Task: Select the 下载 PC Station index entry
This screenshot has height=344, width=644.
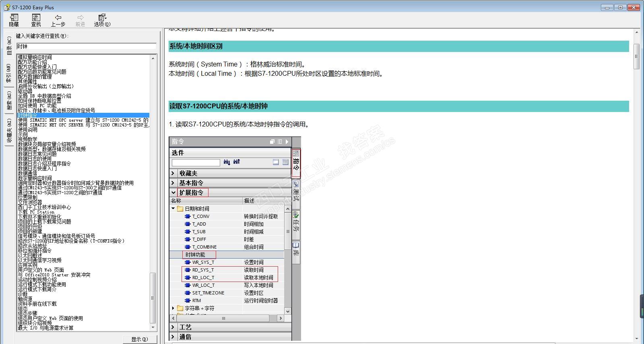Action: coord(36,212)
